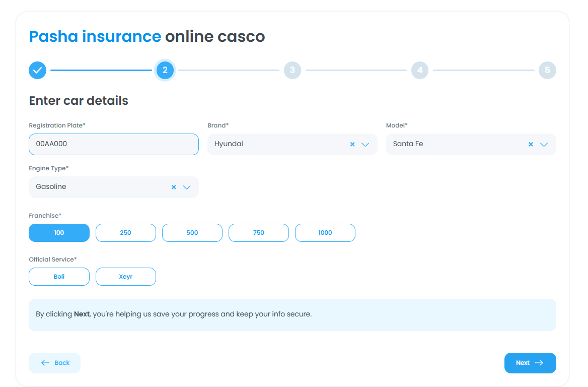Go Back to previous step
The image size is (588, 387).
pyautogui.click(x=55, y=363)
